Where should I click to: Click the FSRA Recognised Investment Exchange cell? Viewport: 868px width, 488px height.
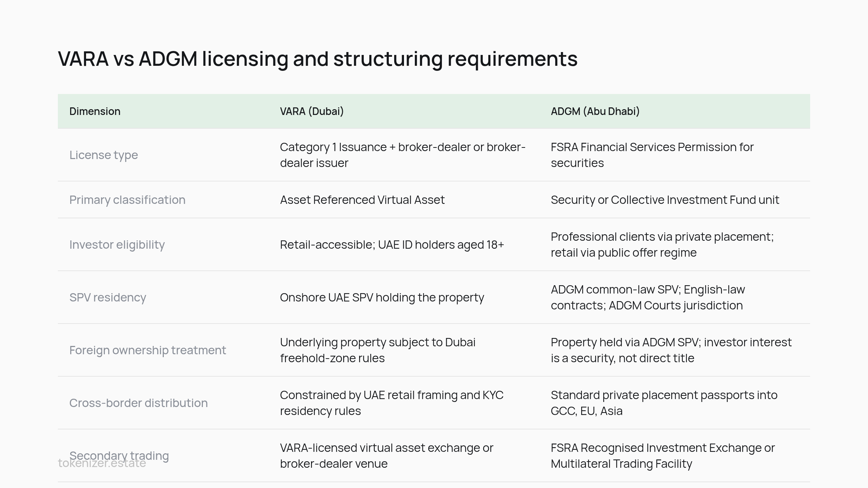click(663, 456)
